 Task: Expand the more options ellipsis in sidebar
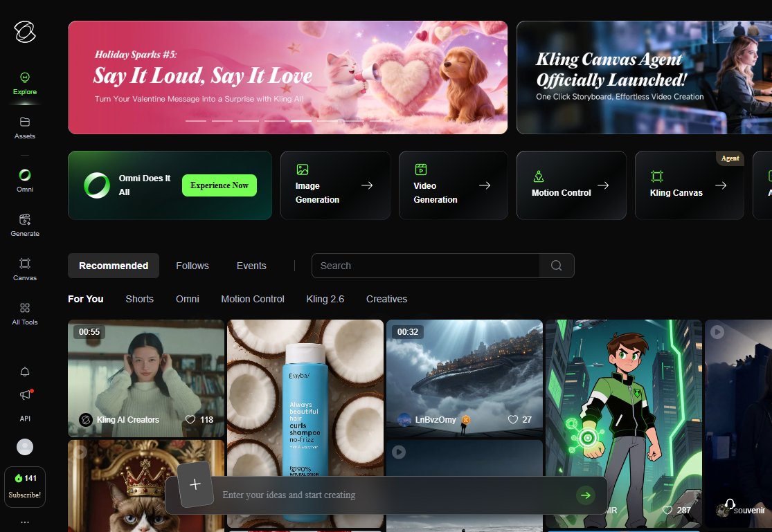tap(25, 522)
